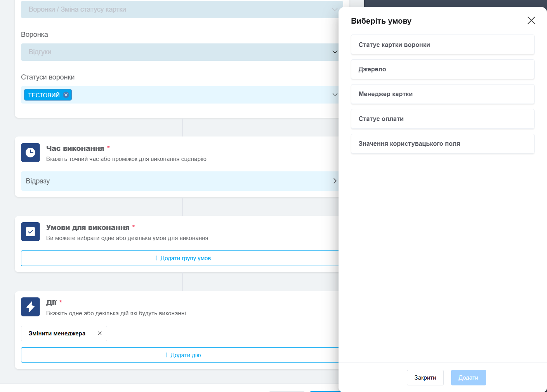
Task: Remove the Змінити менеджера action
Action: tap(100, 333)
